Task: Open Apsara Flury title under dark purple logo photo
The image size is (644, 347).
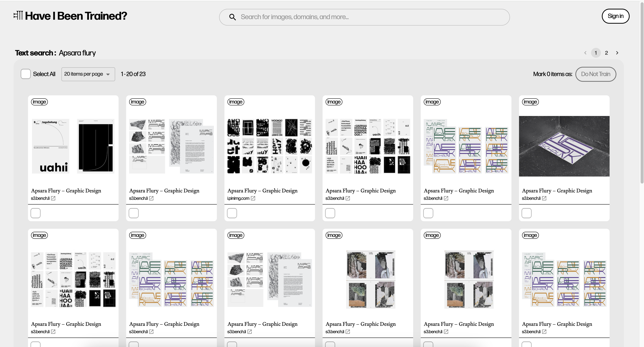Action: [x=557, y=191]
